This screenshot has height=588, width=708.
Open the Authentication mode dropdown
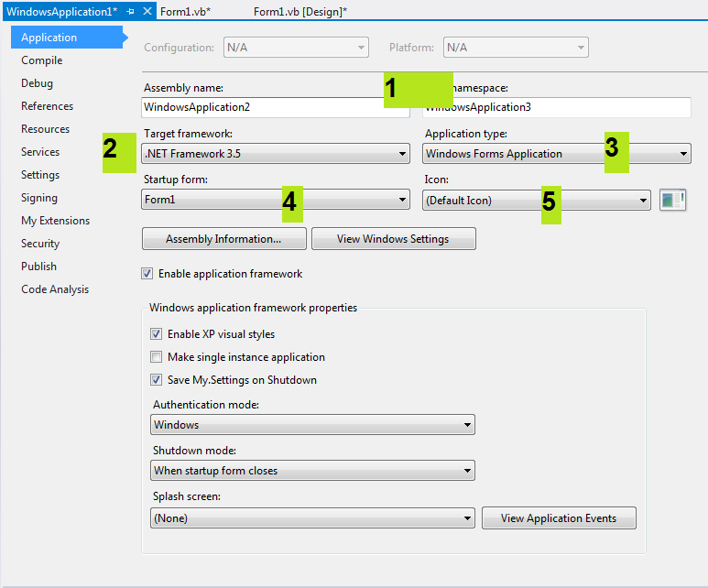[x=312, y=425]
